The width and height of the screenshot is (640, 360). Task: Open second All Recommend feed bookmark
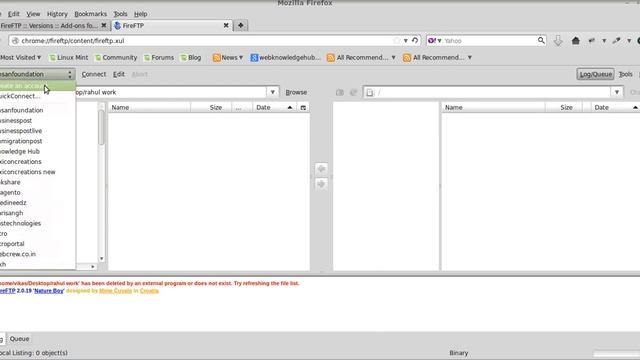(x=438, y=58)
